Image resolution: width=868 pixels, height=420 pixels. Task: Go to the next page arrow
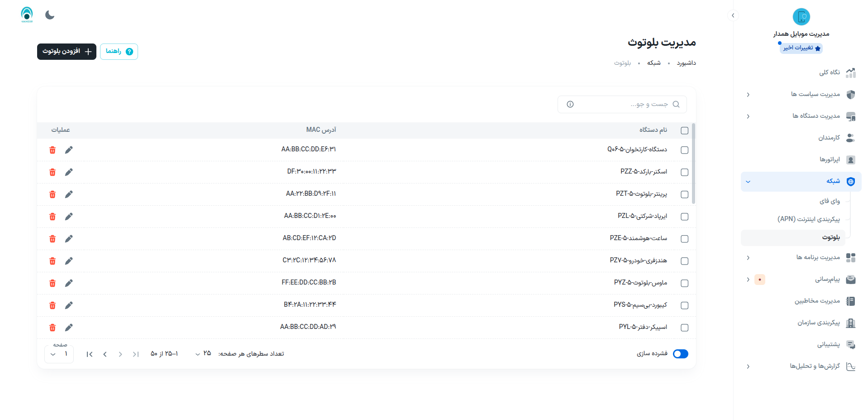pos(105,354)
